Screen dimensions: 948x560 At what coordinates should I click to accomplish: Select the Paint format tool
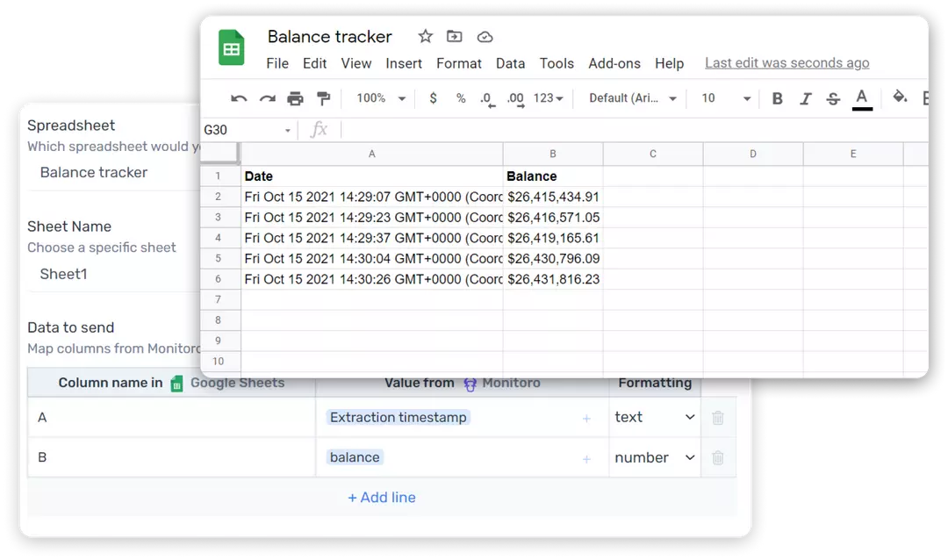click(x=323, y=98)
